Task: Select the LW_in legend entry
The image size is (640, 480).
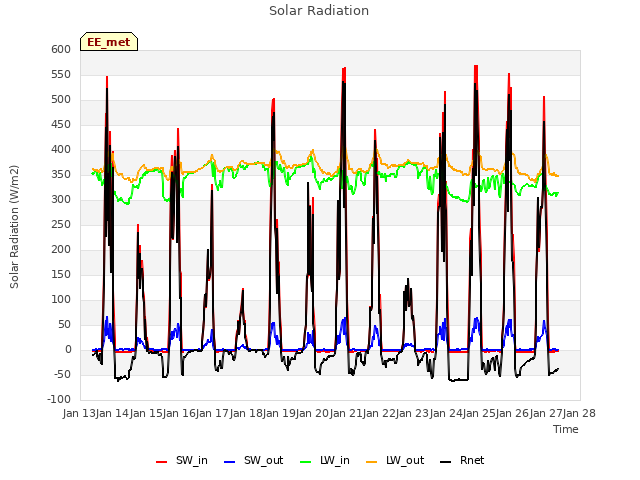Action: pyautogui.click(x=325, y=461)
